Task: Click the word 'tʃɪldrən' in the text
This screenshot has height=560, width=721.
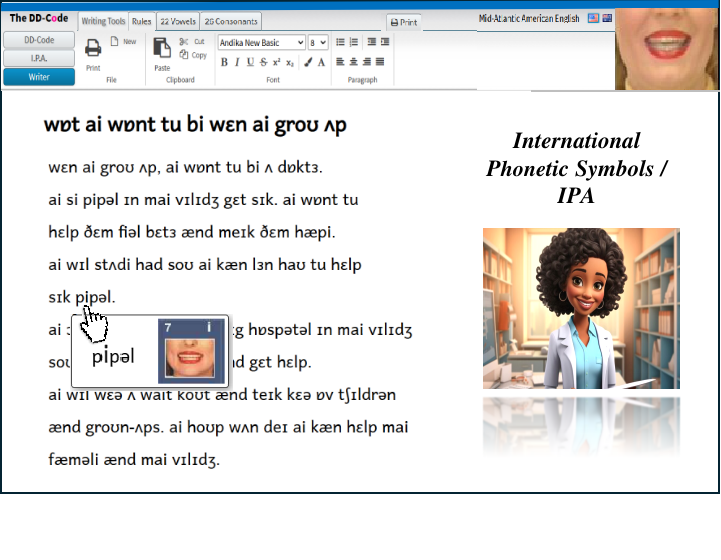Action: pos(366,395)
